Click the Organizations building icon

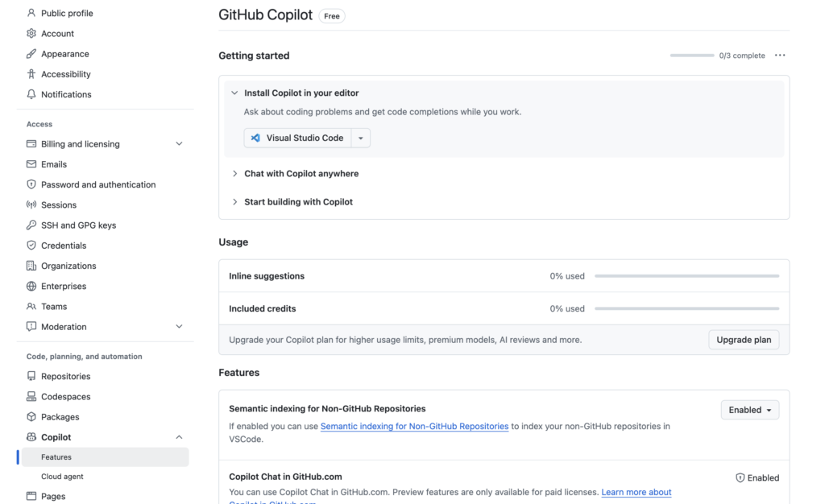31,266
